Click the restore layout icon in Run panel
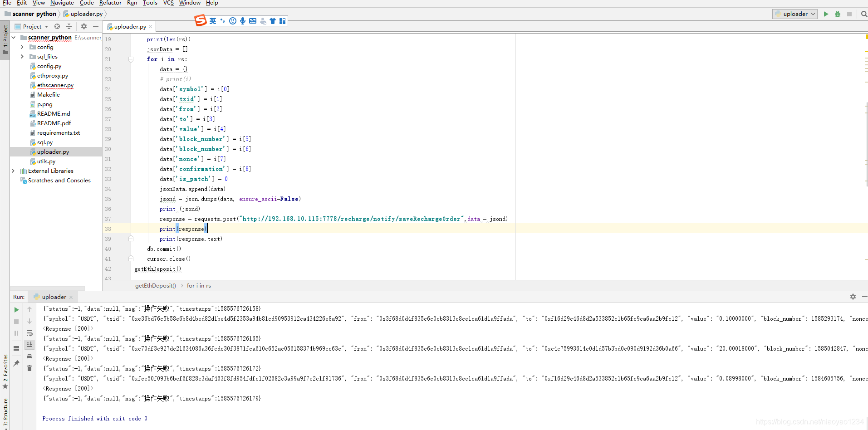The width and height of the screenshot is (868, 430). pos(16,348)
